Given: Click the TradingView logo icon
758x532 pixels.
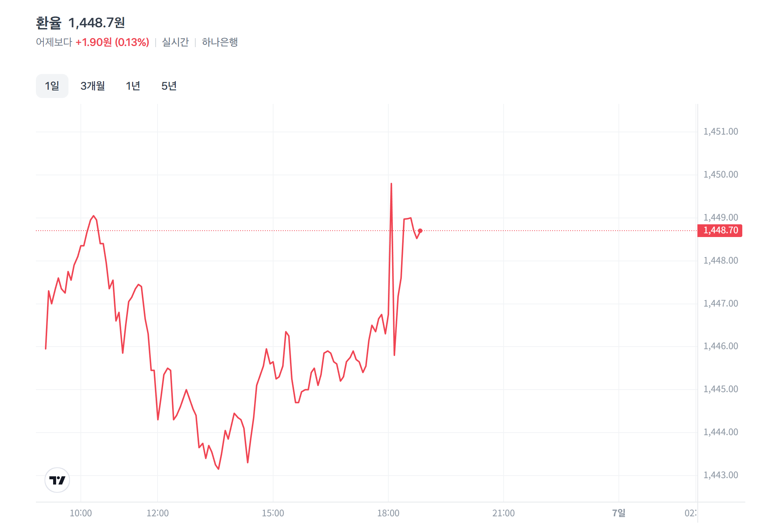Looking at the screenshot, I should pos(57,480).
